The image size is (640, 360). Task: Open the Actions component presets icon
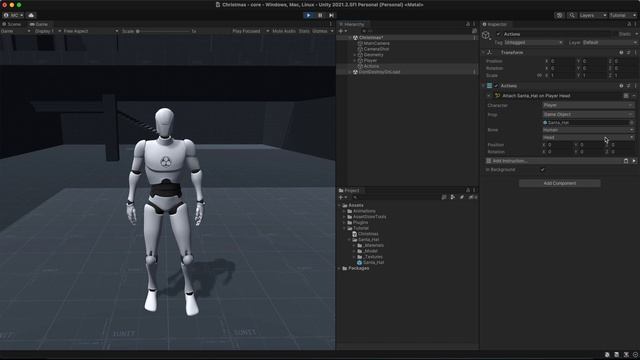pyautogui.click(x=628, y=86)
